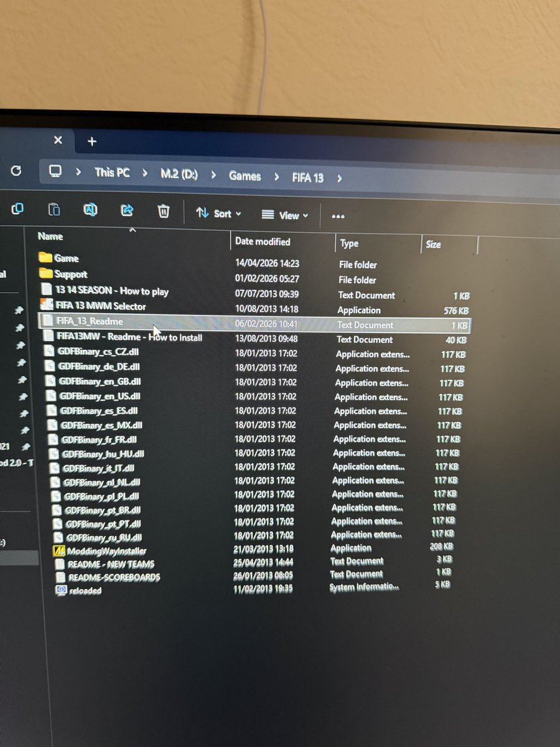560x747 pixels.
Task: Expand chevron after Games breadcrumb
Action: point(277,177)
